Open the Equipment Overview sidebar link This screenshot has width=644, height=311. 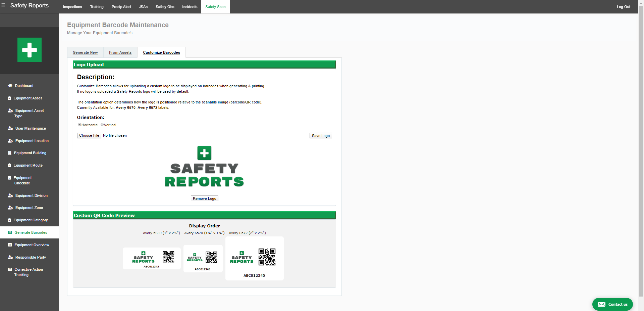[x=32, y=245]
